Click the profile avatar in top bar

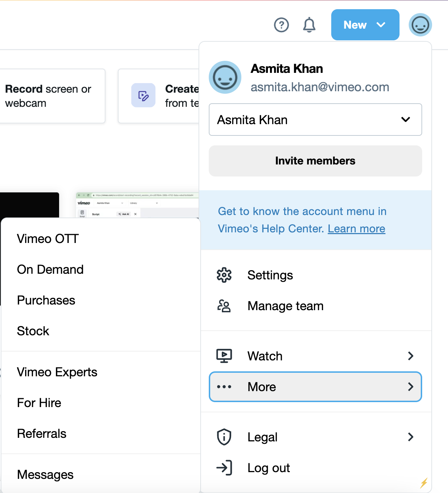[x=420, y=25]
